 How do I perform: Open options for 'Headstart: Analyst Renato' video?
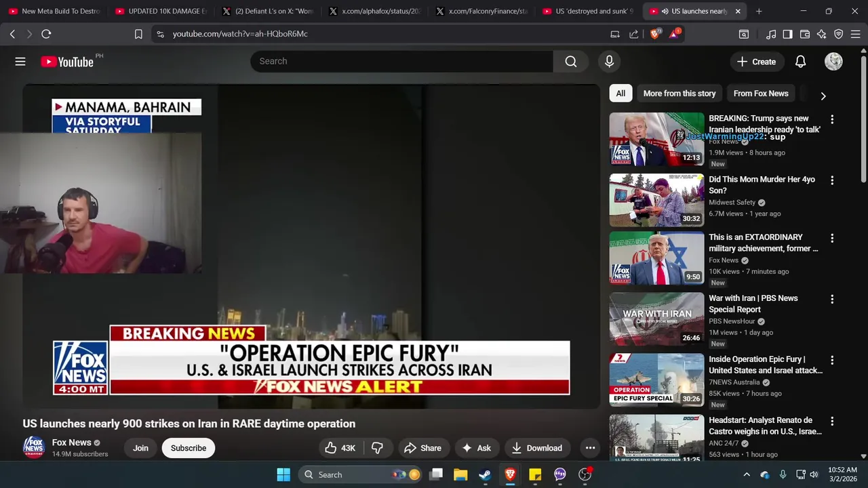[832, 421]
